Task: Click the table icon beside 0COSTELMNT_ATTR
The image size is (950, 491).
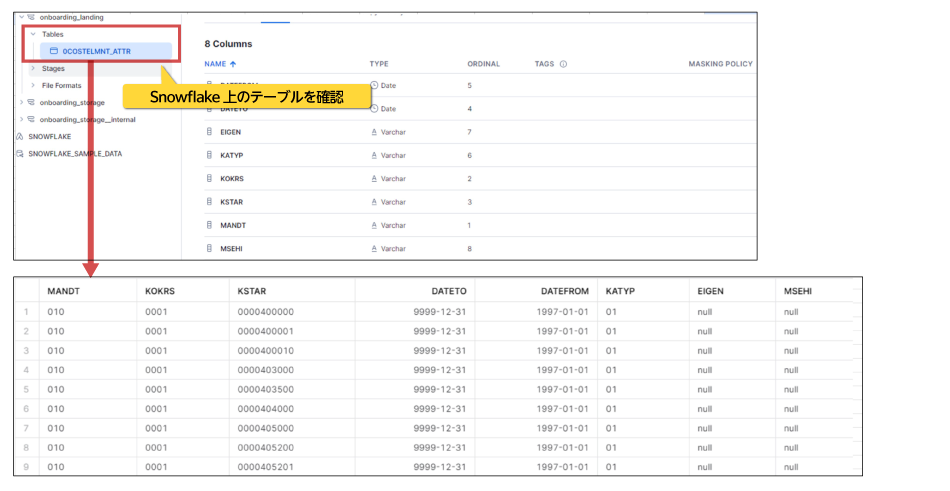Action: (55, 51)
